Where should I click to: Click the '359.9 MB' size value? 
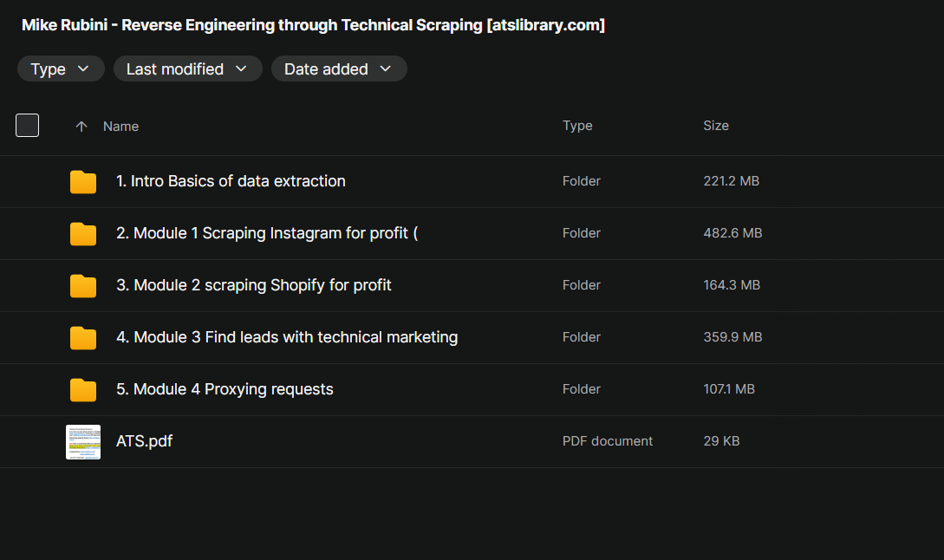click(x=732, y=337)
